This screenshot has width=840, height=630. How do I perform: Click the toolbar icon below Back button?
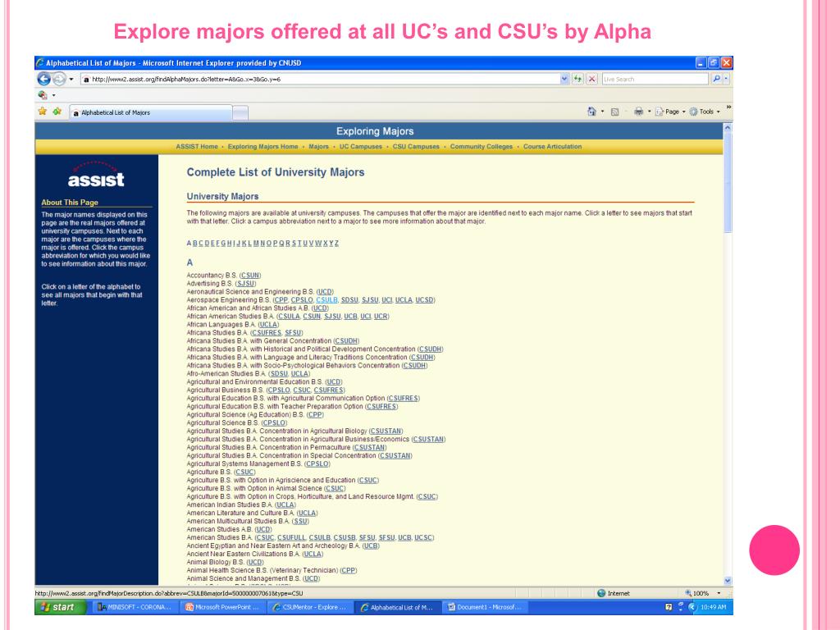coord(43,95)
